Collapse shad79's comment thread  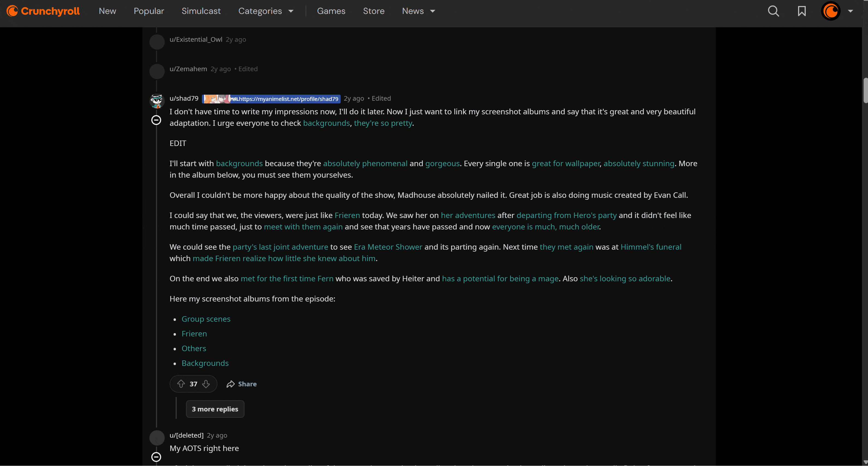coord(156,120)
